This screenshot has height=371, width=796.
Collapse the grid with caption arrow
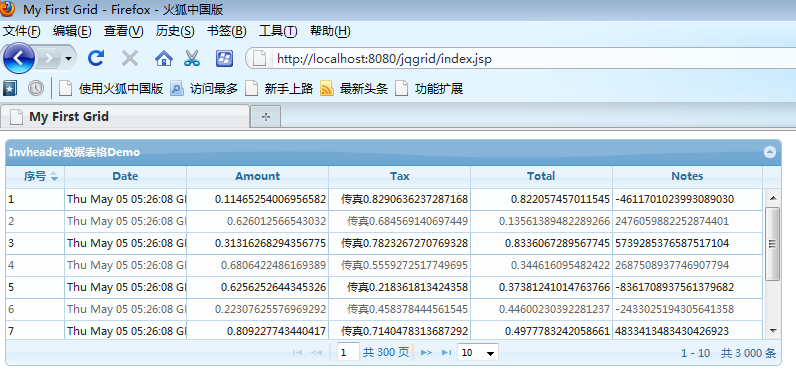(770, 152)
